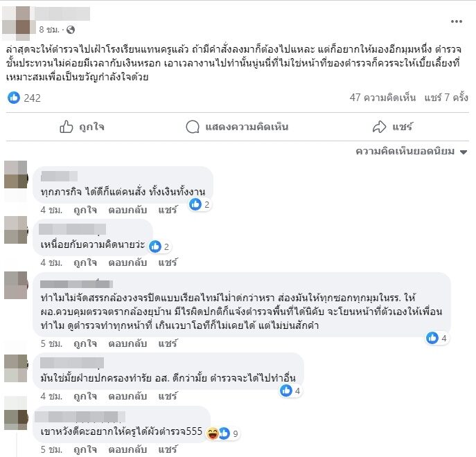
Task: Click the 8 ชม. post timestamp
Action: (x=49, y=30)
